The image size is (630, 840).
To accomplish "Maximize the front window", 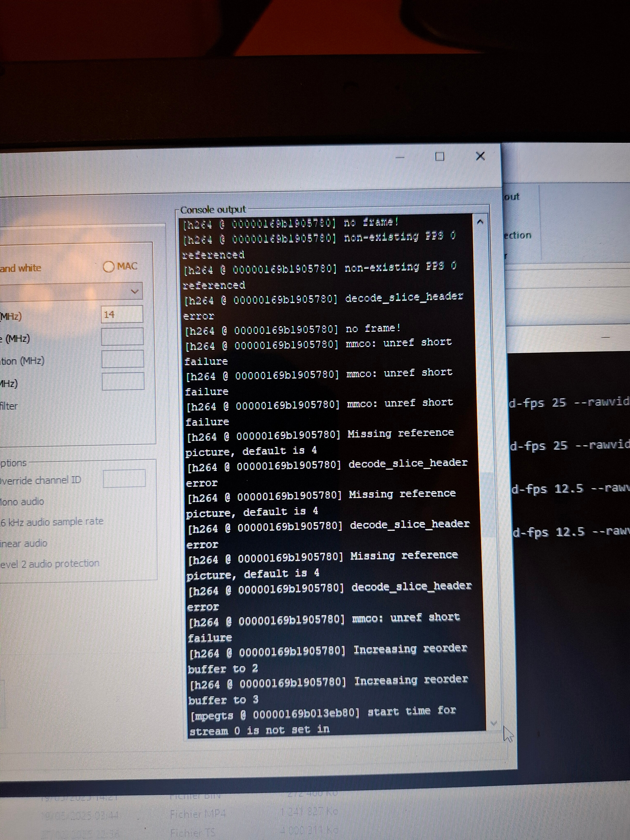I will click(439, 157).
